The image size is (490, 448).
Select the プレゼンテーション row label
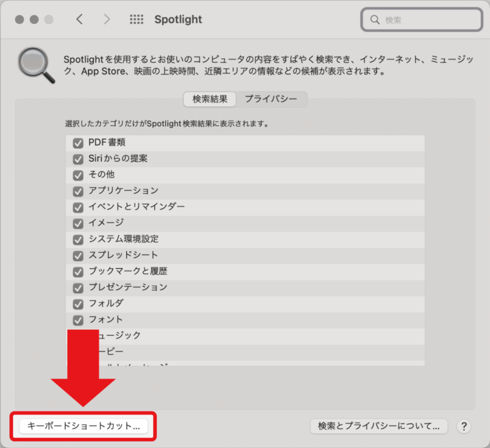tap(128, 287)
